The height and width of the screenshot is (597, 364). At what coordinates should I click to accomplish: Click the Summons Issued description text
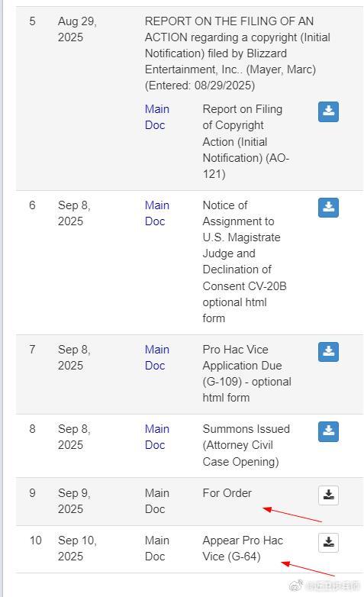[x=246, y=445]
